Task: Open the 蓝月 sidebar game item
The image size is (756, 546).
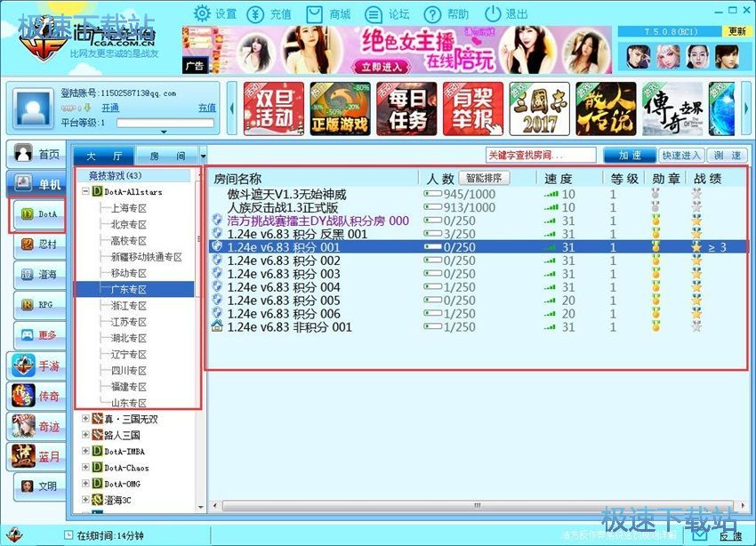Action: (37, 456)
